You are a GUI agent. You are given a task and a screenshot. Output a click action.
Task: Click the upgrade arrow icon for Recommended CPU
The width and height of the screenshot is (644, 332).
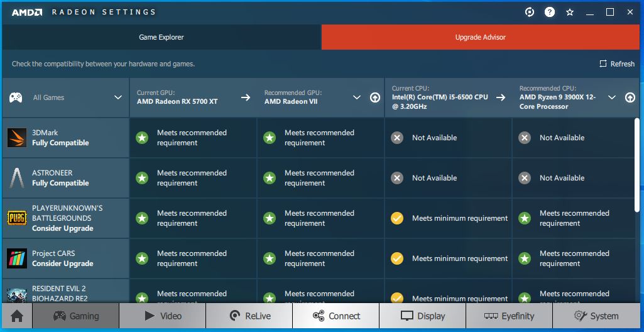(630, 97)
